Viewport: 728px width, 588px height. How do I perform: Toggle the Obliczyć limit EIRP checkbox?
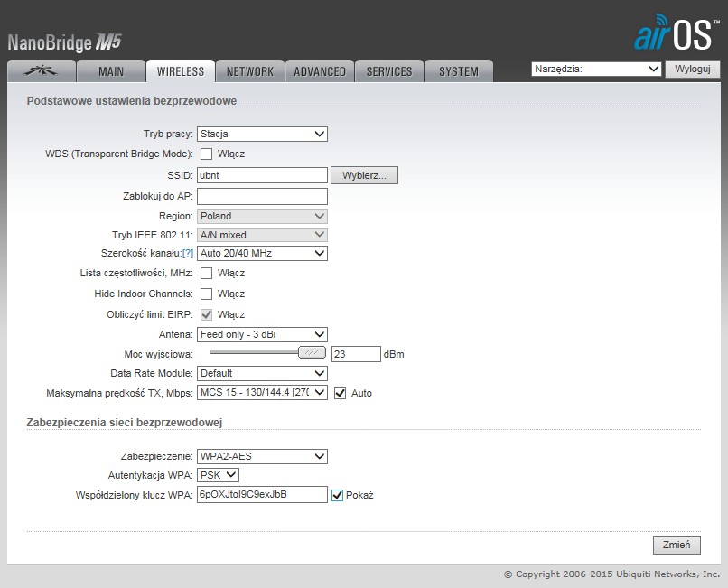206,314
